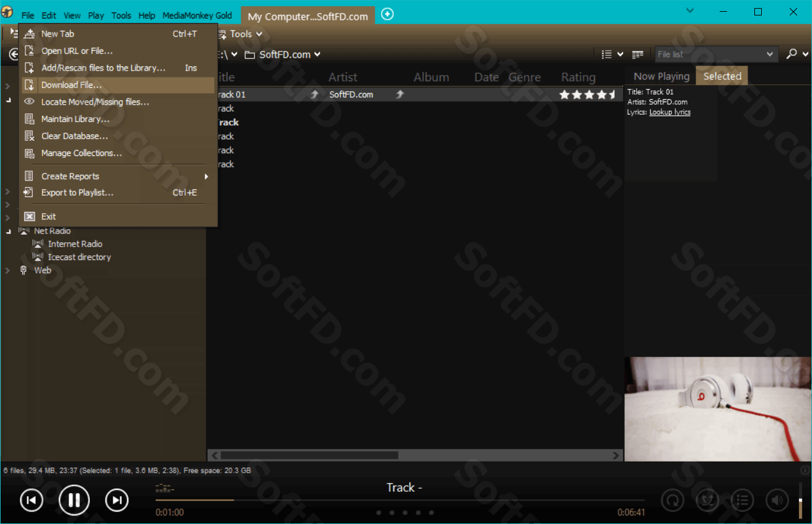Select the Net Radio node in tree
The height and width of the screenshot is (524, 812).
52,230
